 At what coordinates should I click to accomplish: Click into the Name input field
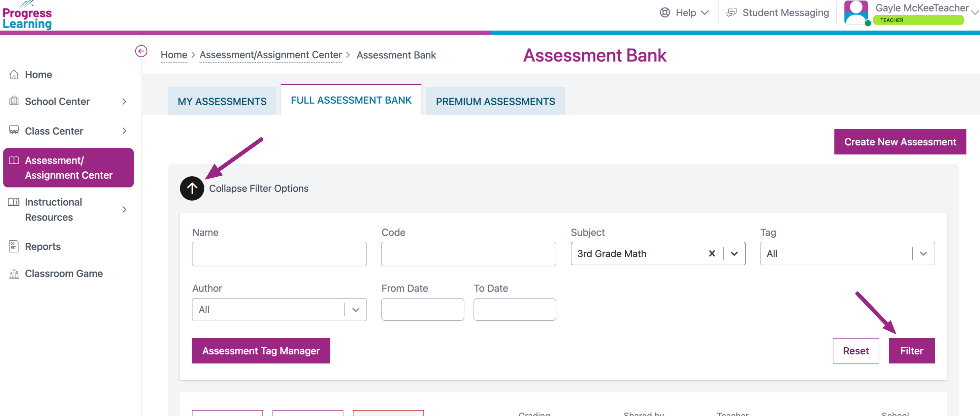point(279,254)
